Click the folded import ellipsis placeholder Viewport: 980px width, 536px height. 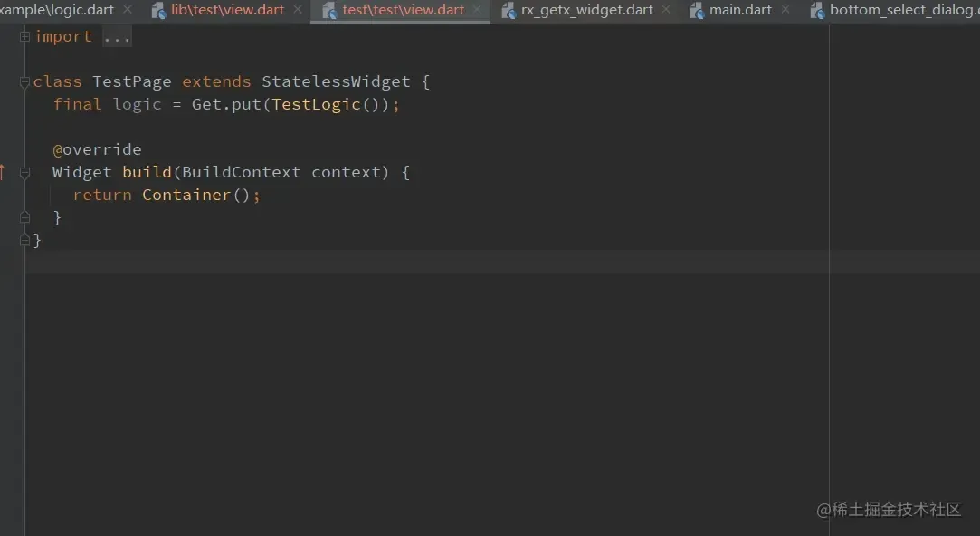[x=117, y=37]
